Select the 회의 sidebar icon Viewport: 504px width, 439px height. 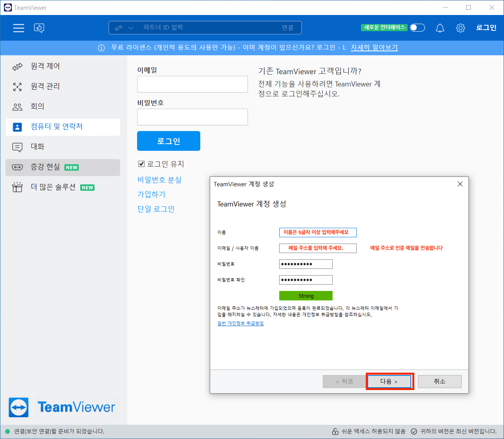tap(17, 106)
